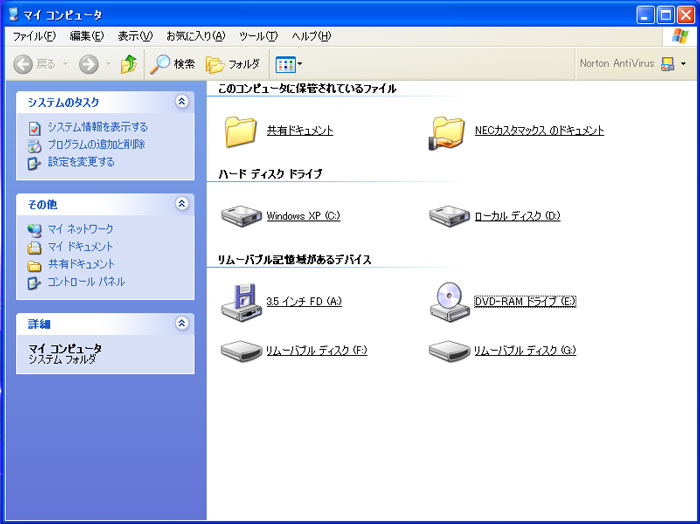Collapse the その他 panel

[x=181, y=204]
